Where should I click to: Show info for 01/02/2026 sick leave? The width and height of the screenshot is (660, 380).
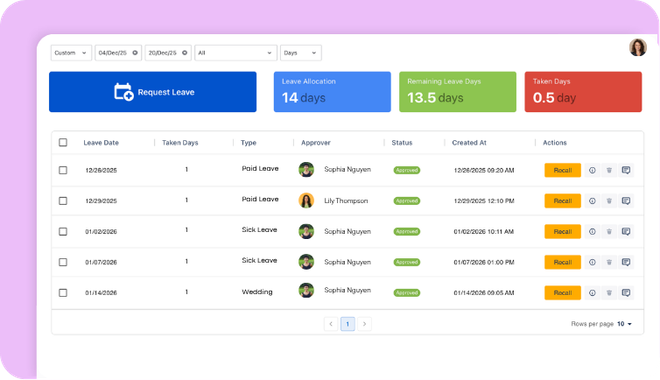(x=592, y=232)
